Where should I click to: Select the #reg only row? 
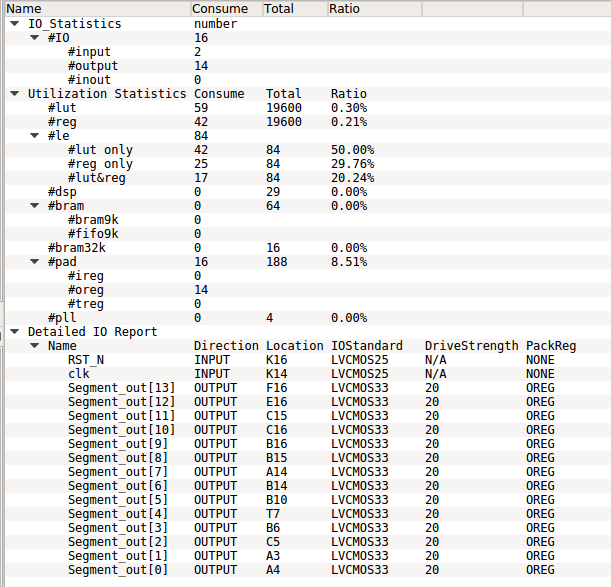click(x=308, y=164)
